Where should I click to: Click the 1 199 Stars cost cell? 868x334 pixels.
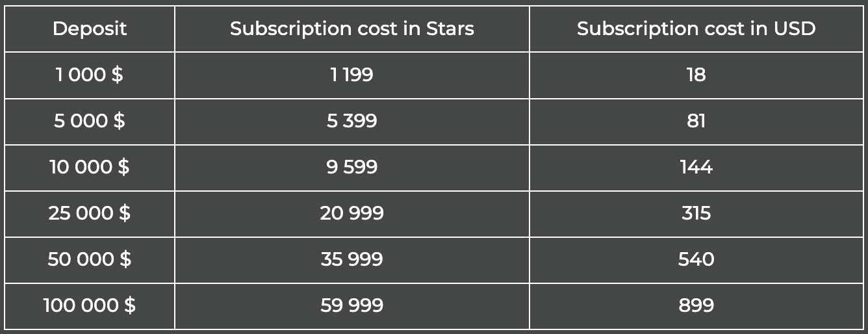352,75
